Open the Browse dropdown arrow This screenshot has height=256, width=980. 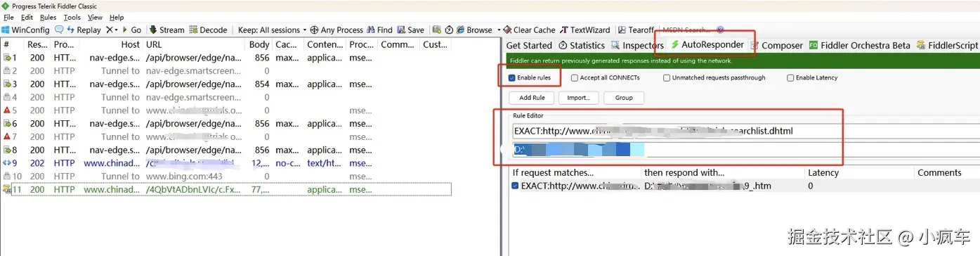[499, 30]
